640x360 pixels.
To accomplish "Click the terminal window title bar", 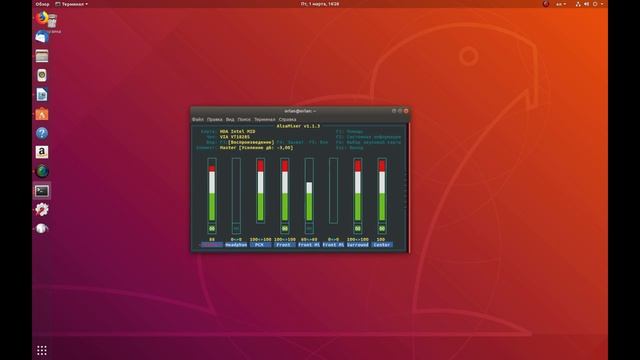I will tap(300, 111).
